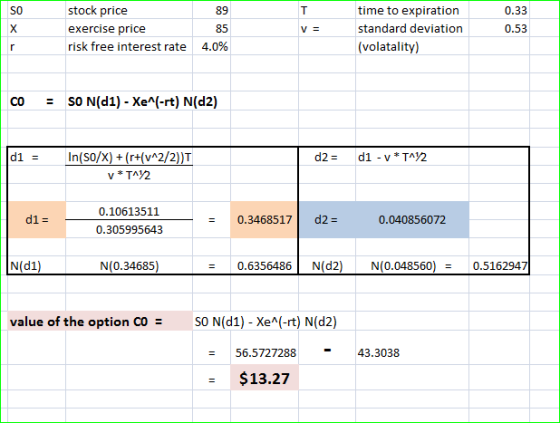Select the orange d1 result 0.3468517

pyautogui.click(x=264, y=219)
